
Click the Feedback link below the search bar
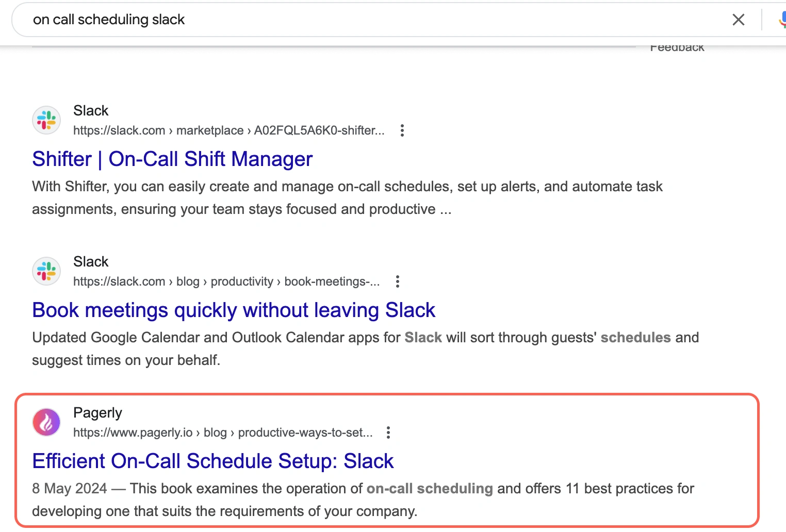[x=677, y=48]
